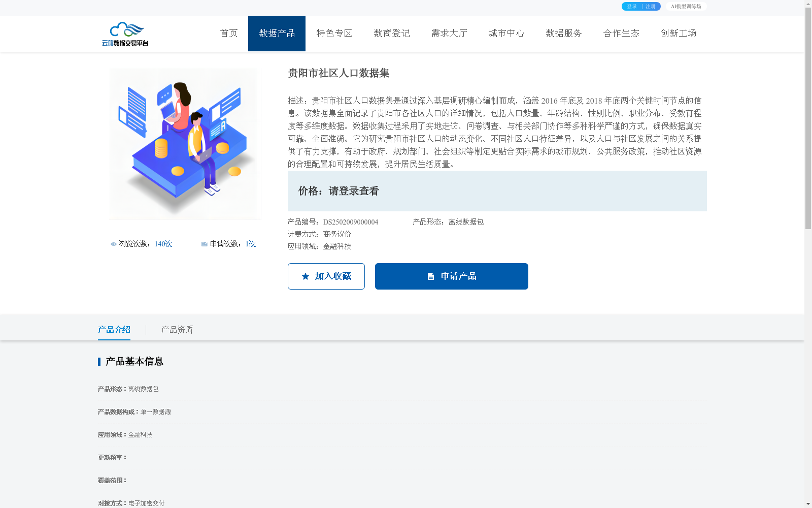Click the 登录 link at top
The width and height of the screenshot is (812, 508).
[x=632, y=7]
